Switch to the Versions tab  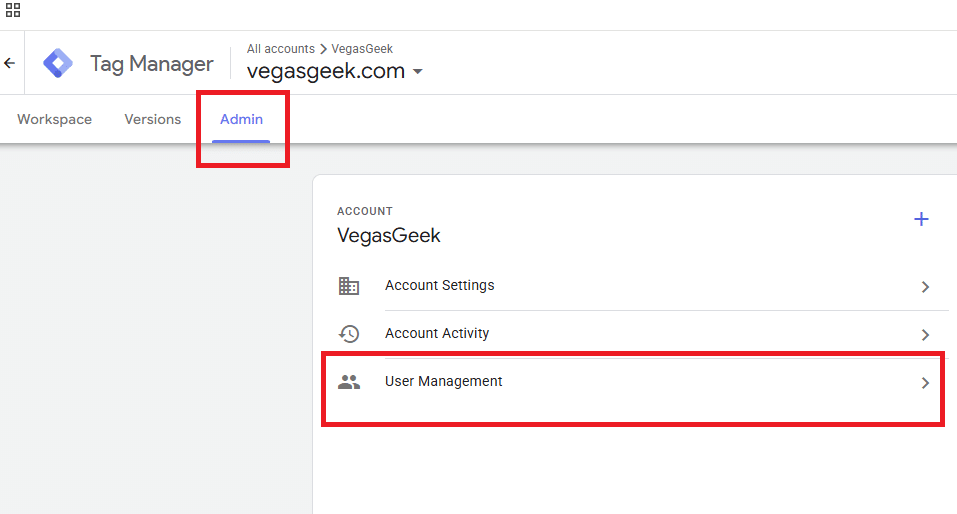pos(153,119)
